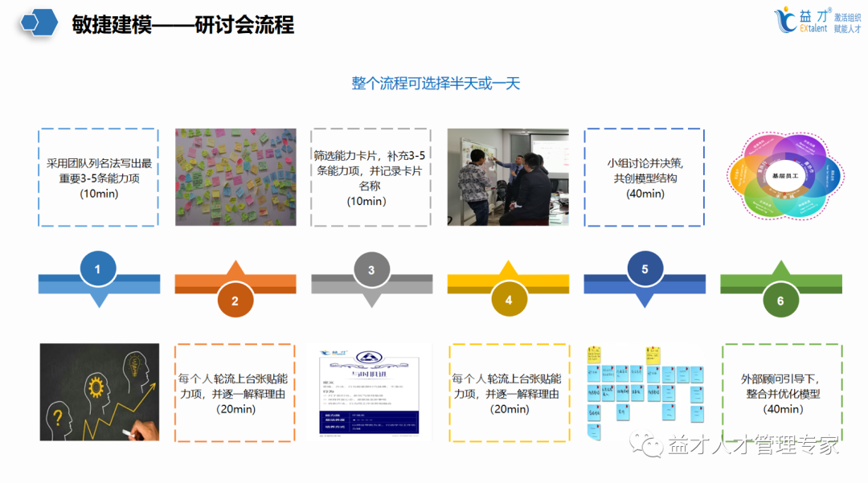Select the dark blue step 5 circle

coord(645,269)
